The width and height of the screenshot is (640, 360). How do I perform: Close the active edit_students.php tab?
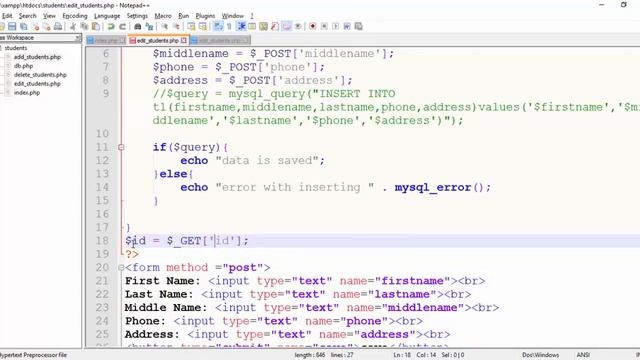184,40
